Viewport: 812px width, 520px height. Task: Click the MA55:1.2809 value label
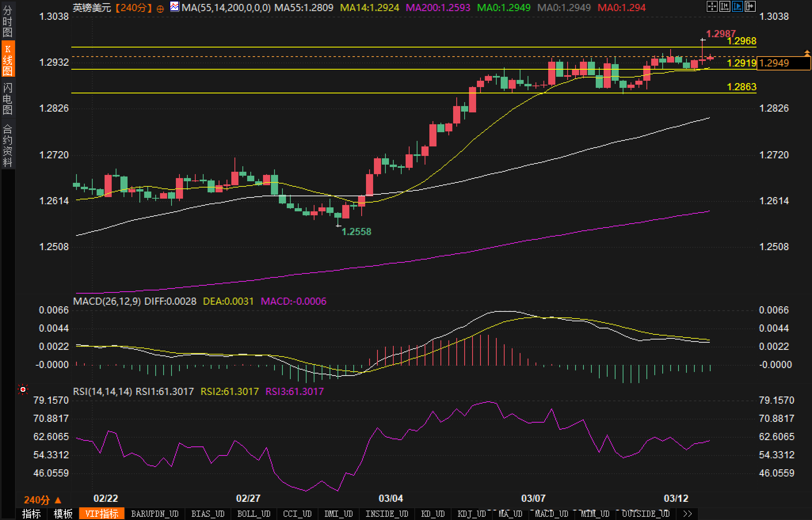[304, 8]
